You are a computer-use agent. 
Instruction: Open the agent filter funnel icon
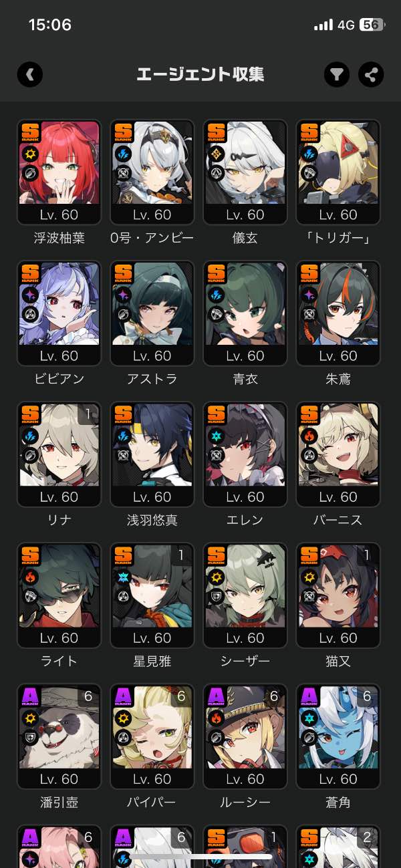click(338, 75)
